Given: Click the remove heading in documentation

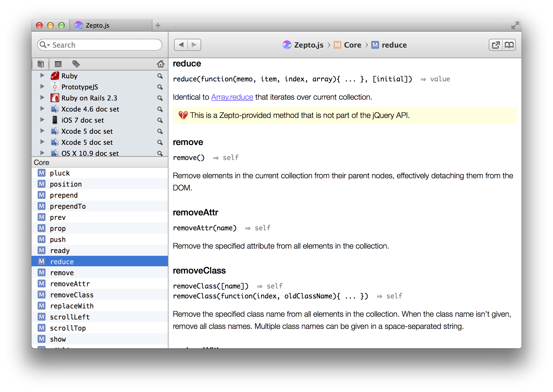Looking at the screenshot, I should [188, 142].
